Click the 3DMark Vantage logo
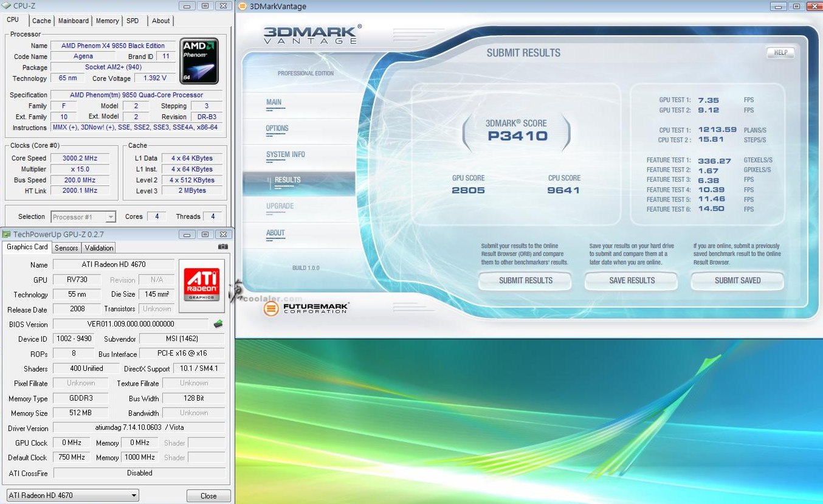The image size is (823, 504). (312, 33)
